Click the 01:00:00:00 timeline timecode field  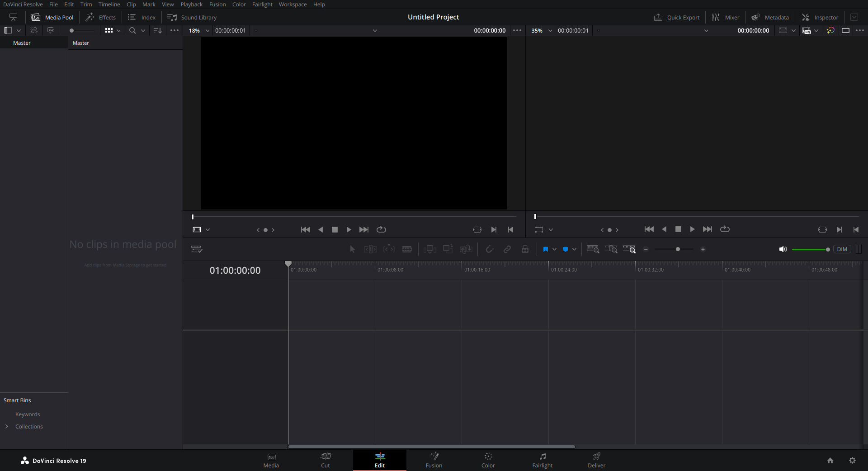tap(235, 270)
